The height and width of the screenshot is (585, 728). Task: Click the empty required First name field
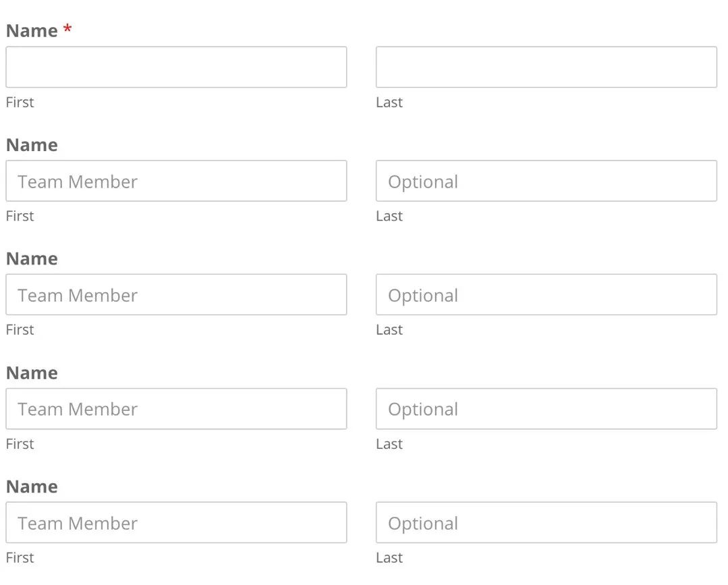(x=176, y=67)
